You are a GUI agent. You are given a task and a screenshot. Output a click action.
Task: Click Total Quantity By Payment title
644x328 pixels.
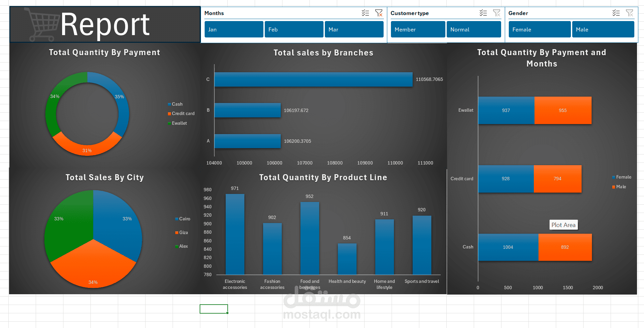point(104,52)
